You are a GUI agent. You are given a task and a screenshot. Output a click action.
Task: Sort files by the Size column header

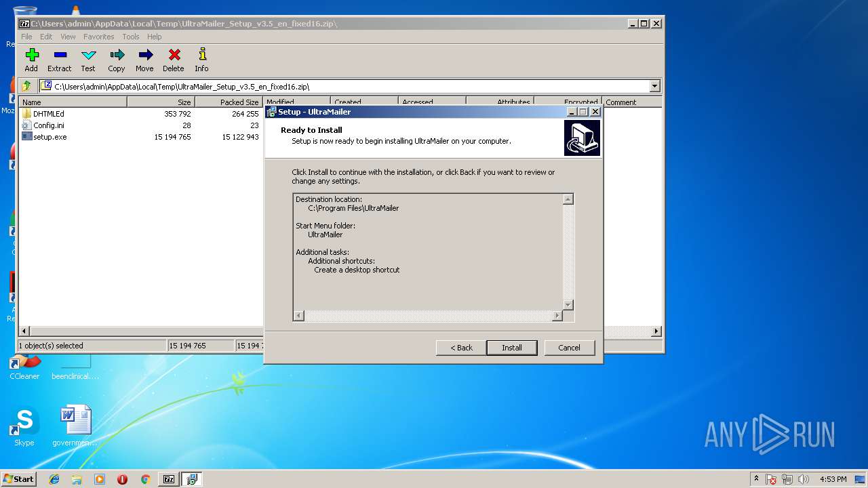tap(161, 102)
